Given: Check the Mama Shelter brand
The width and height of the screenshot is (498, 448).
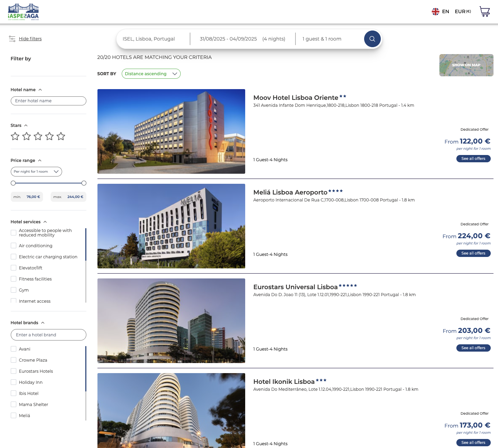Looking at the screenshot, I should click(x=14, y=404).
